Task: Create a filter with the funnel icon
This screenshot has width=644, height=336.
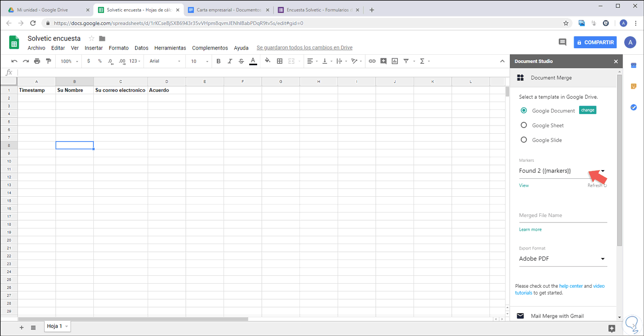Action: (406, 61)
